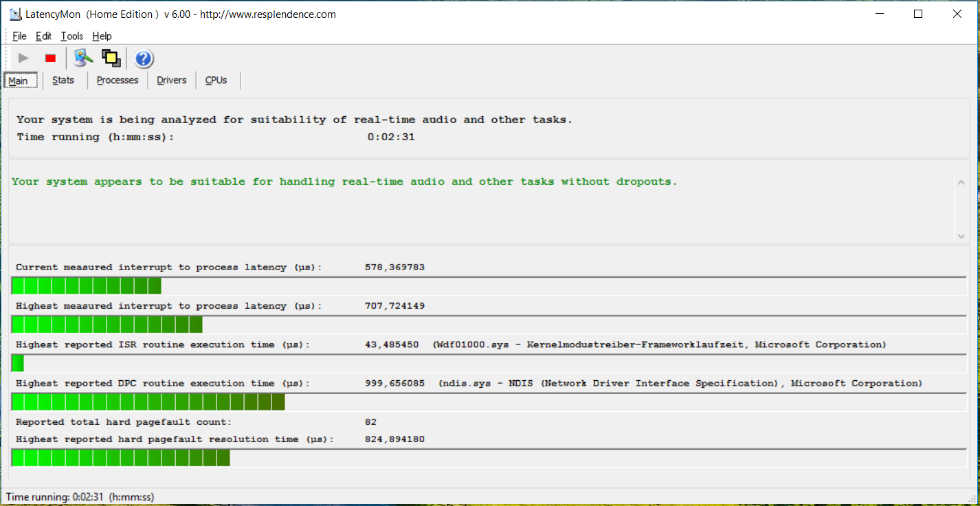Open help with blue question mark
This screenshot has width=980, height=506.
pos(144,59)
